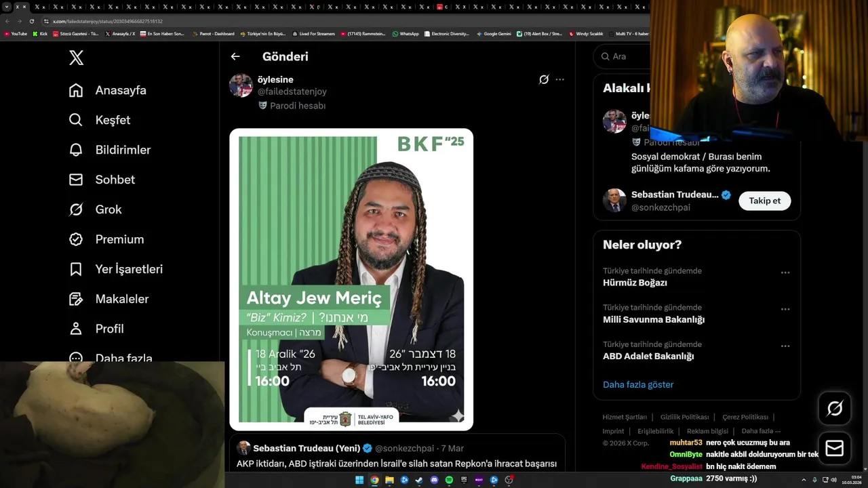Open the Hizmet Şartları footer link
The width and height of the screenshot is (868, 488).
point(625,417)
